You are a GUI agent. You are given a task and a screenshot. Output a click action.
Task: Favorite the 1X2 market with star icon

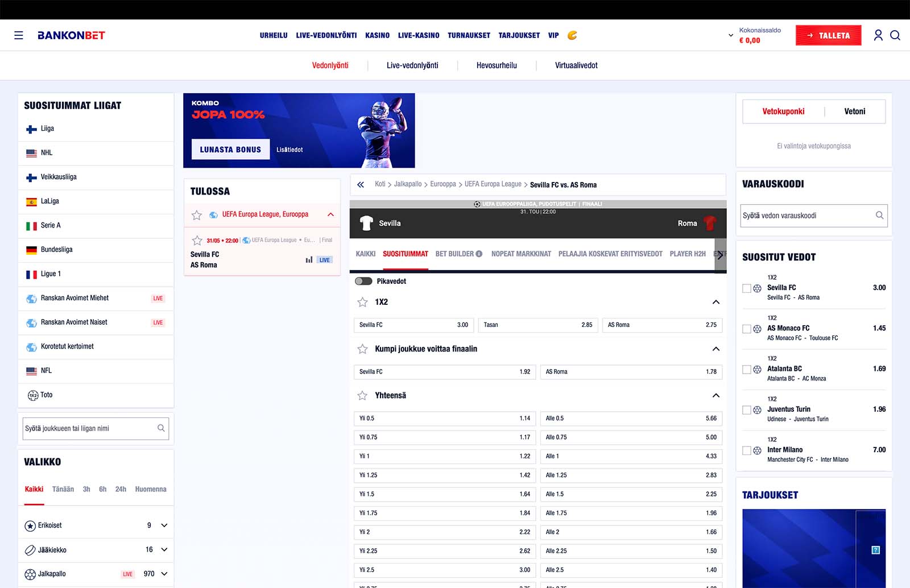point(362,302)
